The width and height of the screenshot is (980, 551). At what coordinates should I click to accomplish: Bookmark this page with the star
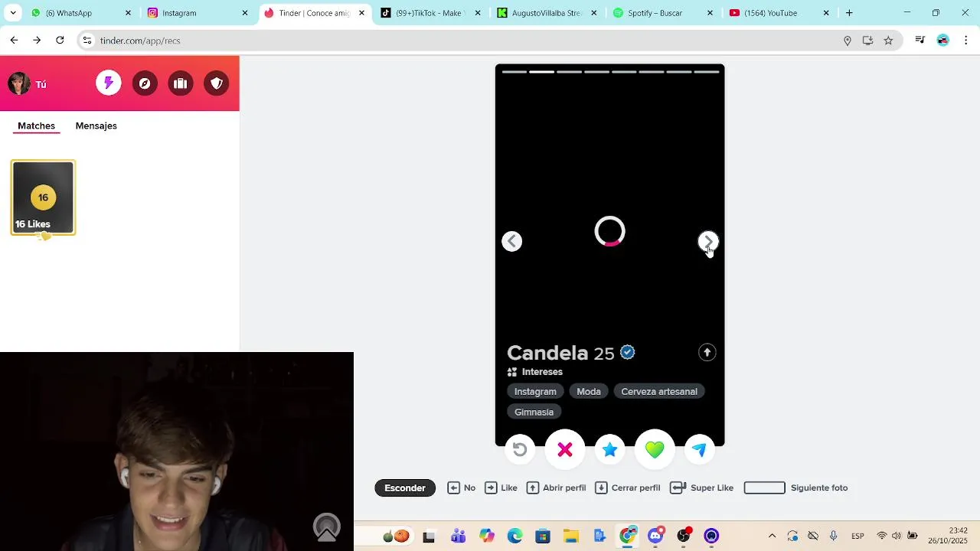[888, 41]
